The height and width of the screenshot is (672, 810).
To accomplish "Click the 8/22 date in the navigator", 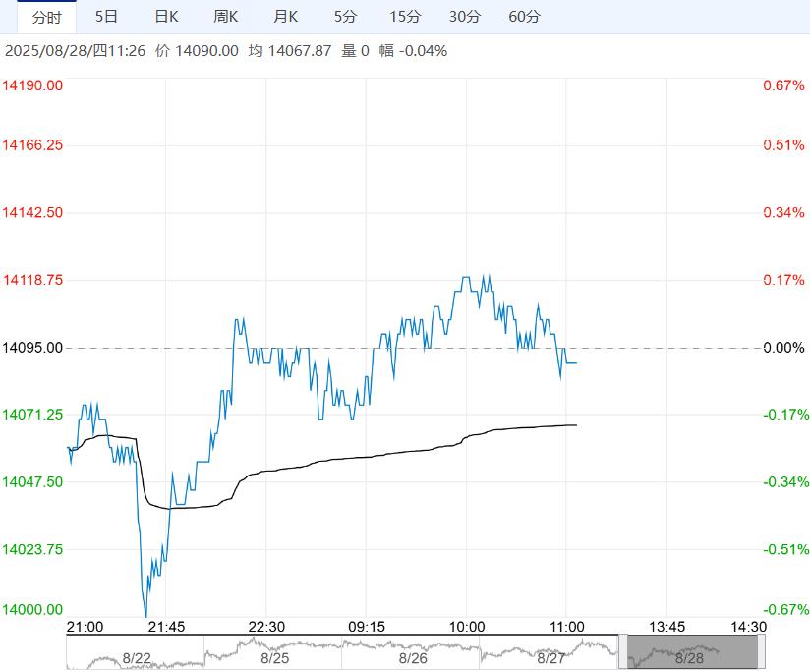I will click(x=137, y=658).
